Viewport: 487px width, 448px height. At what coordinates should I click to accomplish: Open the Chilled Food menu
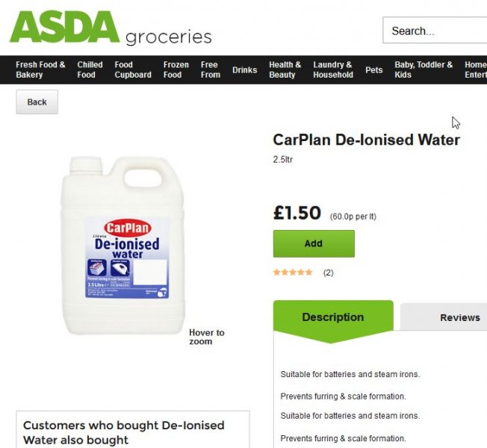(x=90, y=69)
